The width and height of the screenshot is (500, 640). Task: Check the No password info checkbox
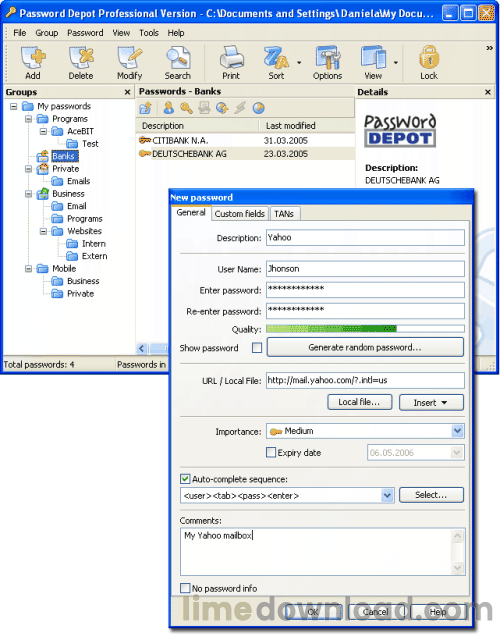pyautogui.click(x=185, y=588)
